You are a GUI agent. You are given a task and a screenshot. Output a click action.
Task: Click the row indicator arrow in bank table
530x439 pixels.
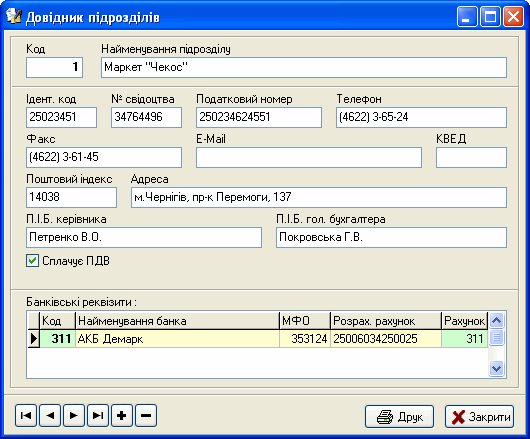(x=34, y=338)
